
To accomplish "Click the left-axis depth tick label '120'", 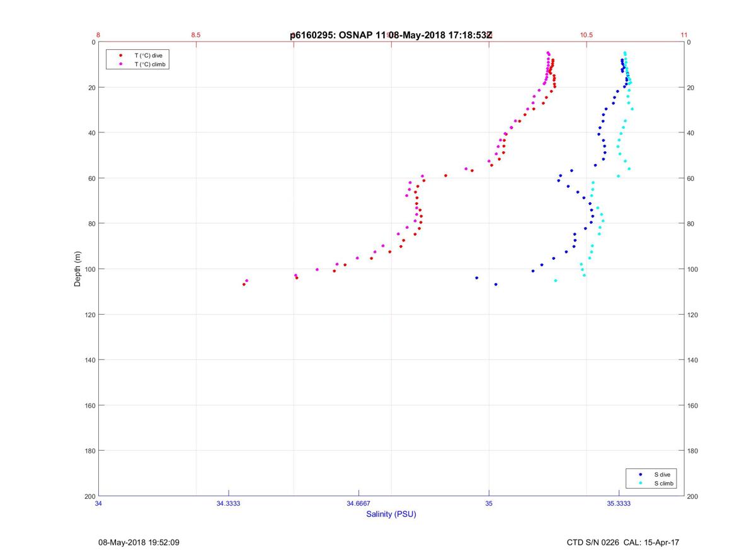I will coord(89,315).
